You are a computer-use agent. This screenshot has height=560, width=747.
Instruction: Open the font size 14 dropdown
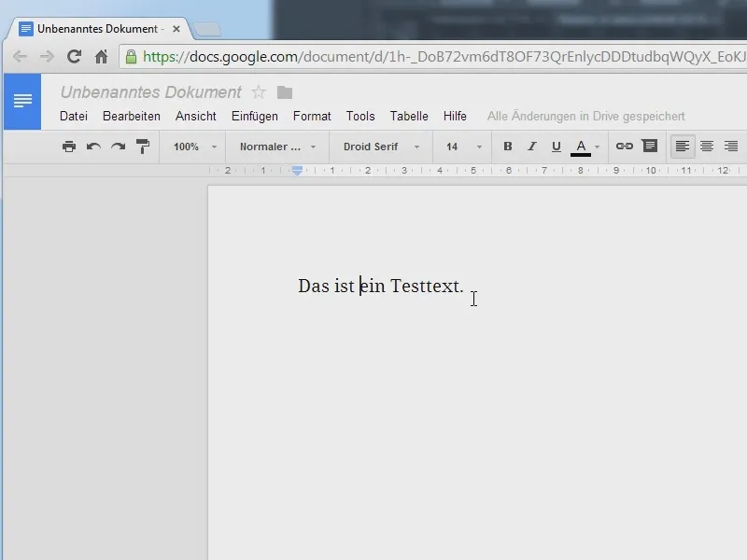[463, 147]
